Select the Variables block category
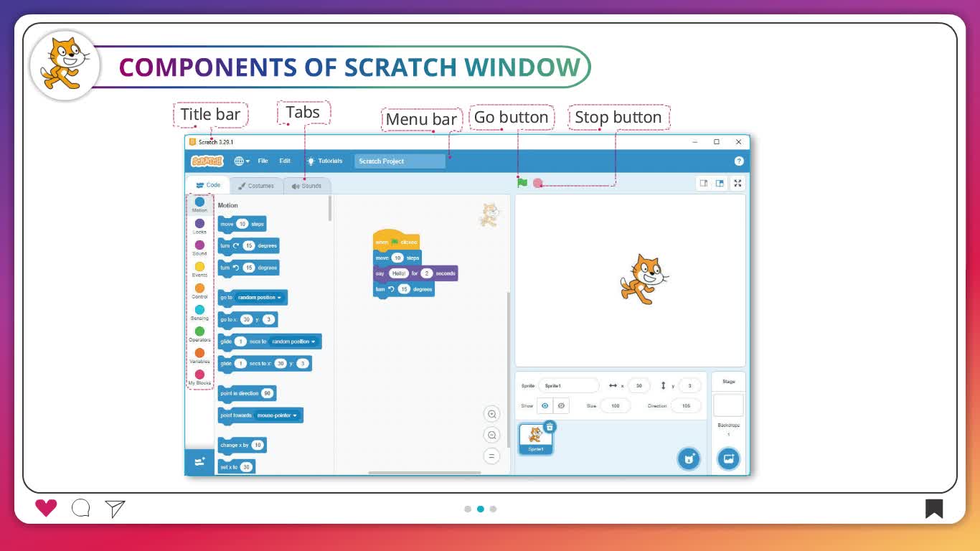980x551 pixels. (x=199, y=356)
